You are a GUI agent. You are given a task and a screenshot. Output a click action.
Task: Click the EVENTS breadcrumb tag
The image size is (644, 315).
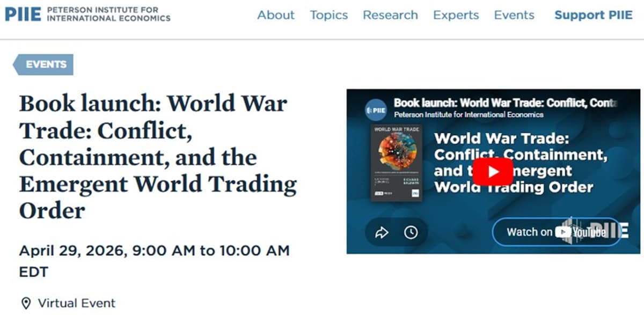pyautogui.click(x=43, y=64)
